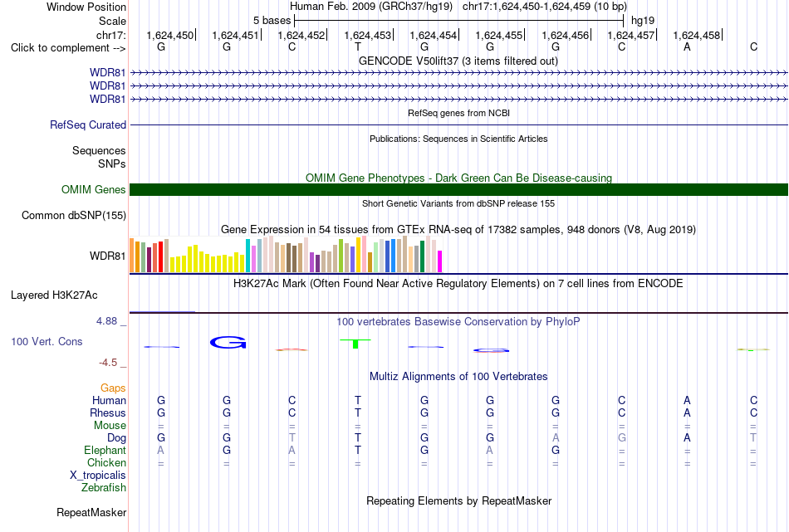Click the third WDR81 GENCODE track label
This screenshot has height=532, width=789.
(x=108, y=99)
